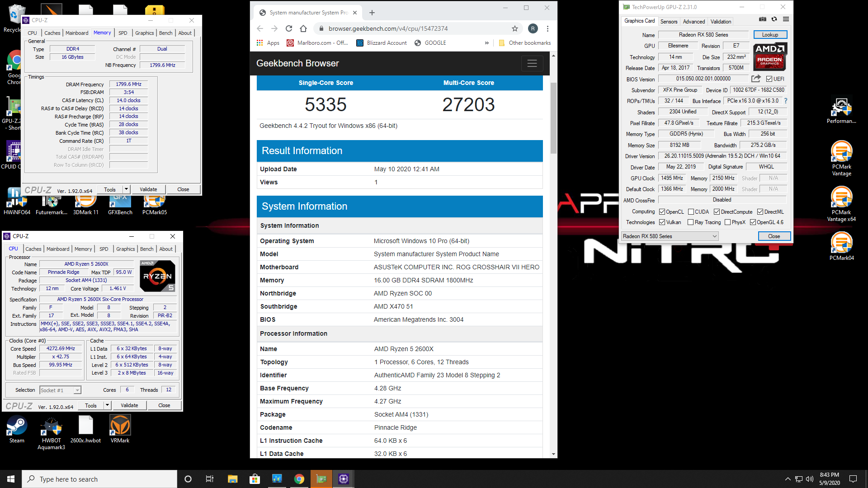Toggle the Vulkan checkbox
This screenshot has width=868, height=488.
[x=662, y=222]
